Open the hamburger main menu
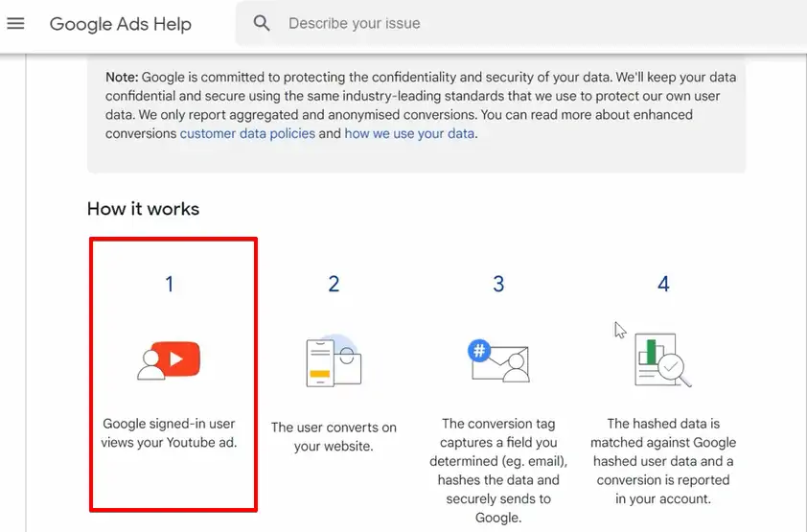 (x=15, y=23)
